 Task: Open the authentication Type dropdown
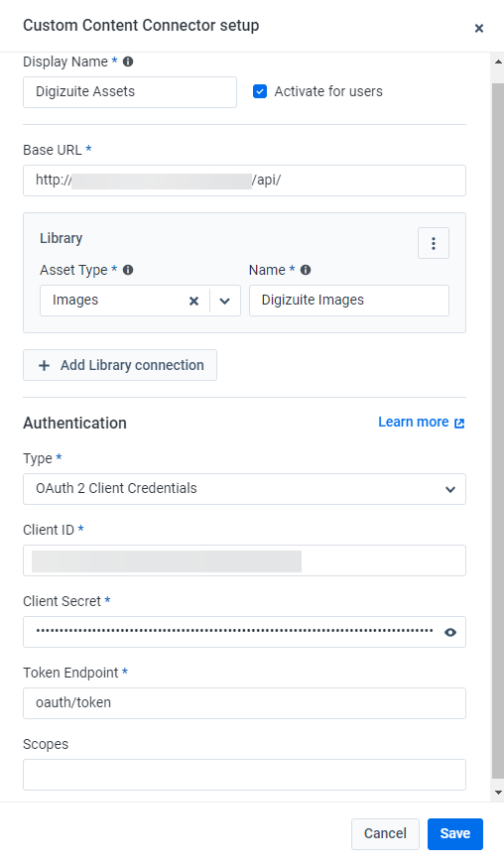244,489
